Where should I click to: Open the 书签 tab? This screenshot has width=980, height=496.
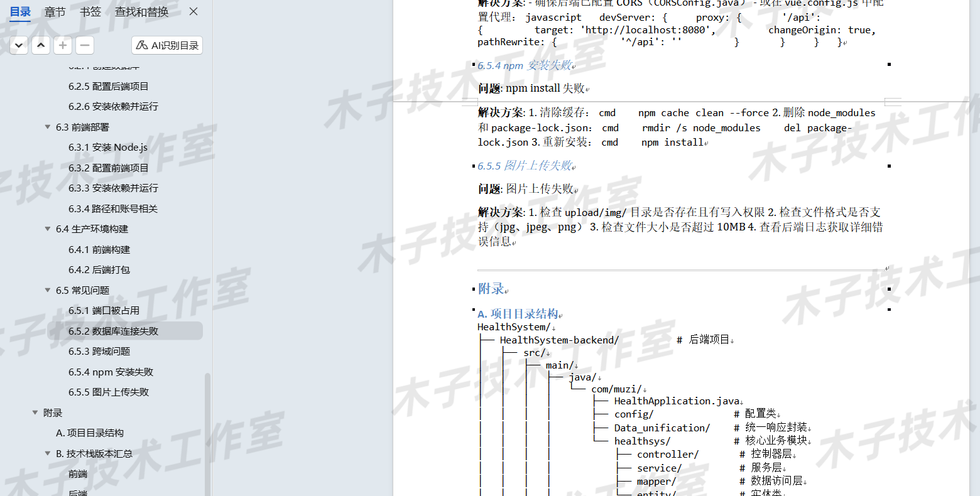(89, 11)
